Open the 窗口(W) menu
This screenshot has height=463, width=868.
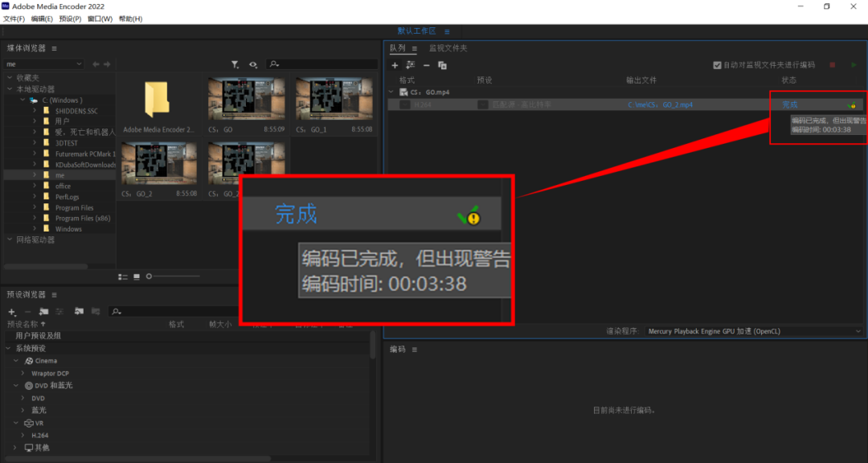point(100,18)
